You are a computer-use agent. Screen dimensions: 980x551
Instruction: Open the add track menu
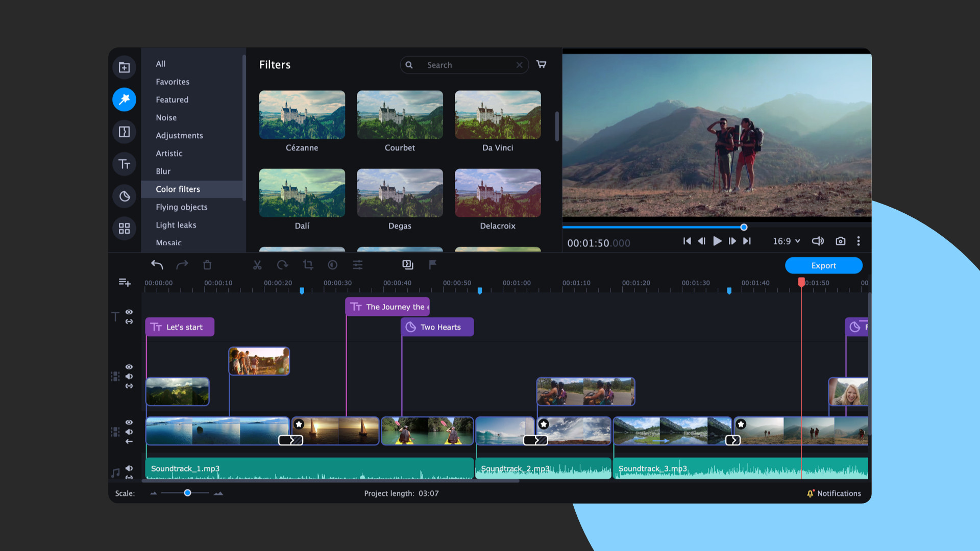pyautogui.click(x=125, y=282)
